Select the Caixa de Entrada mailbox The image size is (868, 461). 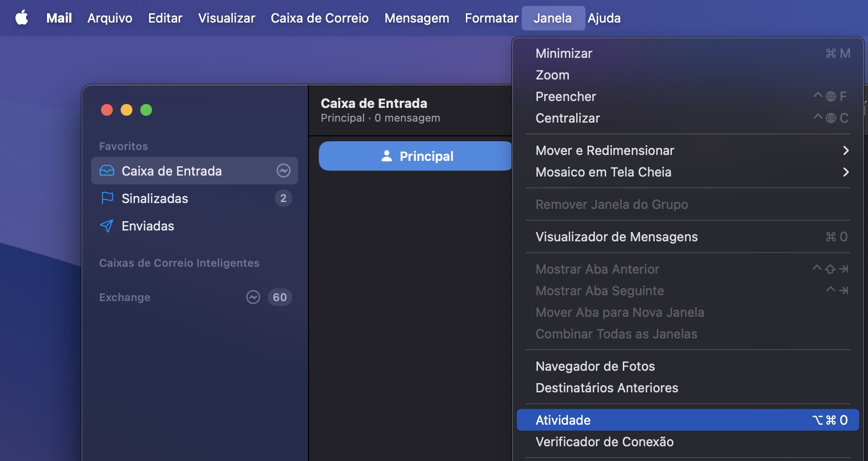click(171, 171)
